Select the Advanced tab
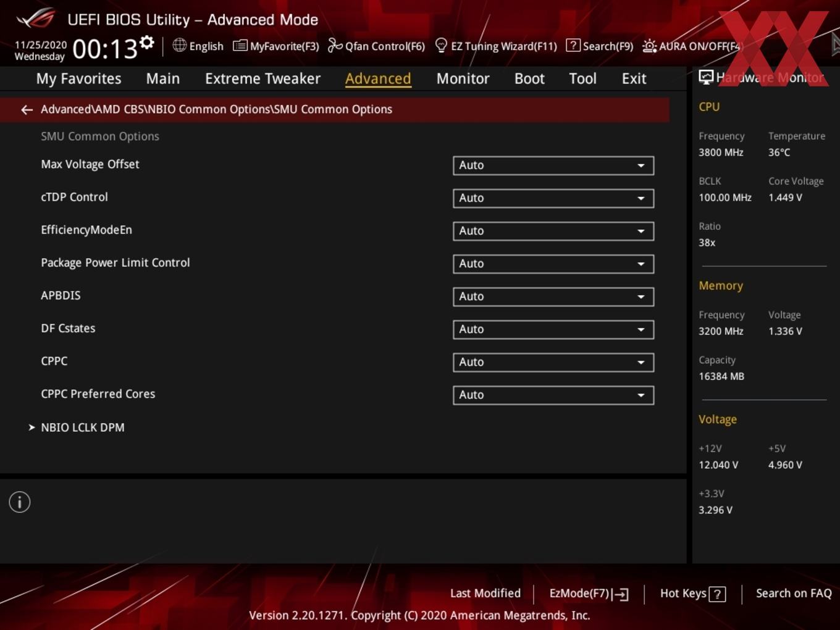840x630 pixels. tap(378, 78)
